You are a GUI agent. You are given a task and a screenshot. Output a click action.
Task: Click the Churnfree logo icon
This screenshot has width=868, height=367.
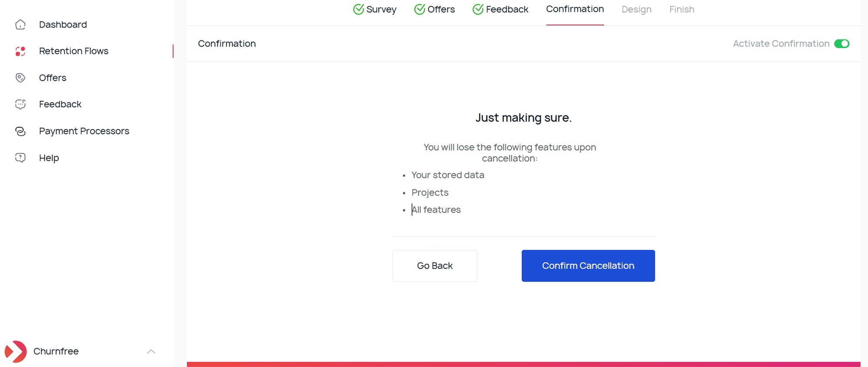tap(16, 351)
